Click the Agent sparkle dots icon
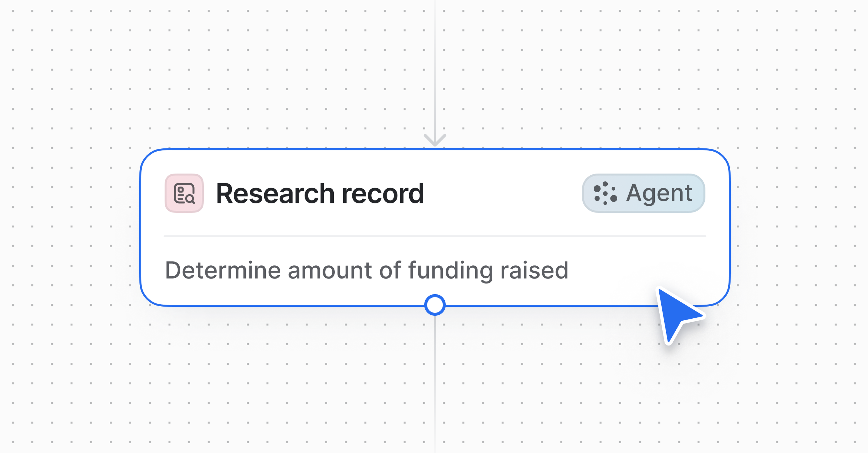 click(605, 193)
